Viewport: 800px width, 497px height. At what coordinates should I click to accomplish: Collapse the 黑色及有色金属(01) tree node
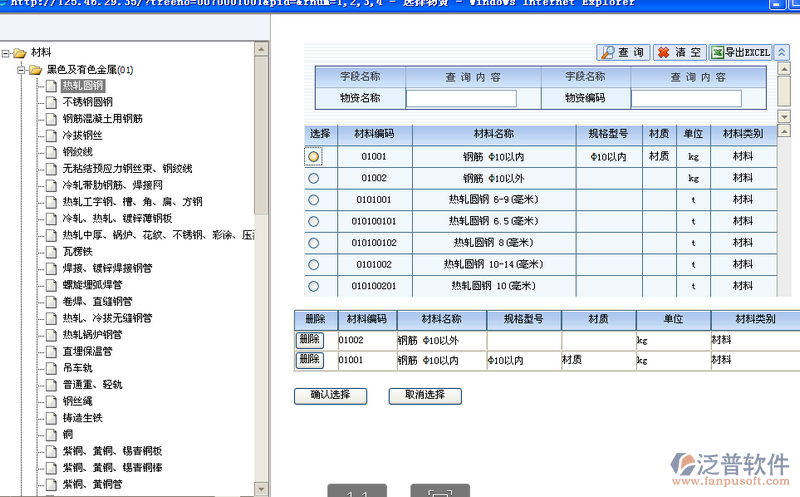(21, 69)
